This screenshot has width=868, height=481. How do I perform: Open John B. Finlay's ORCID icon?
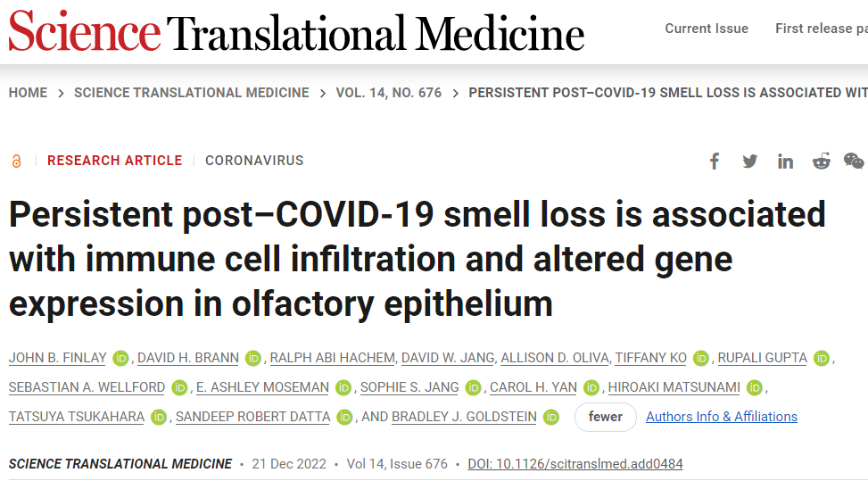click(x=120, y=359)
